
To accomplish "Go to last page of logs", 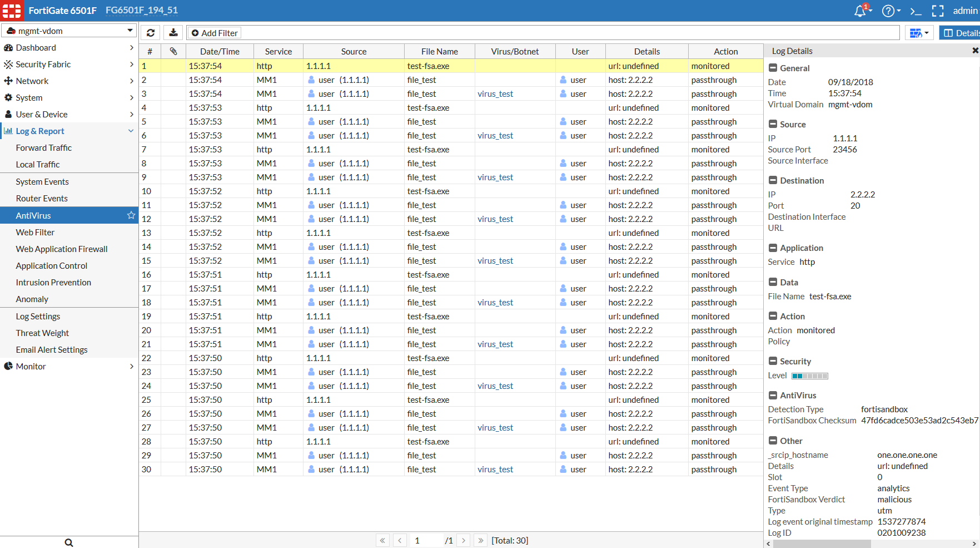I will (481, 540).
